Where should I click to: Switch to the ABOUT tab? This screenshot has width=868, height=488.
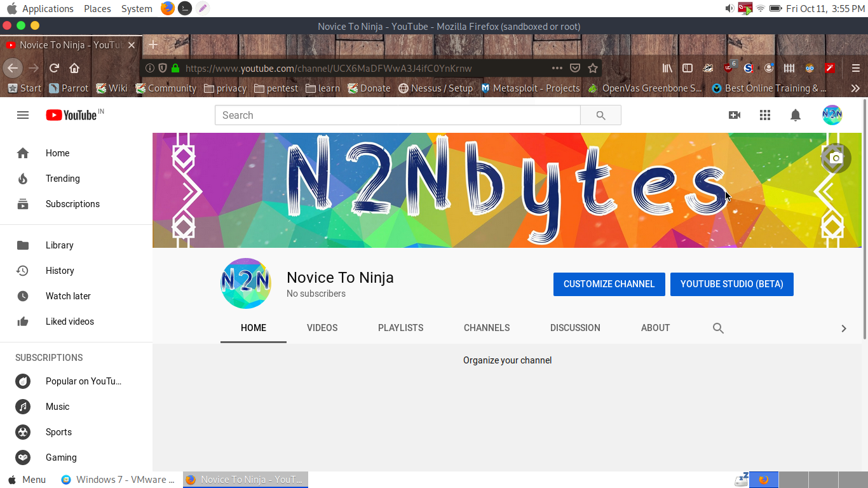click(x=655, y=328)
